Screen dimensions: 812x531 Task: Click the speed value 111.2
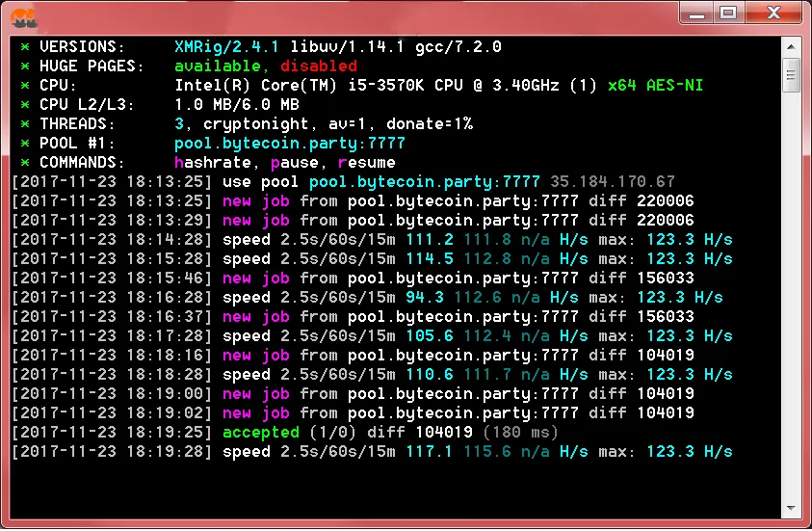coord(430,240)
